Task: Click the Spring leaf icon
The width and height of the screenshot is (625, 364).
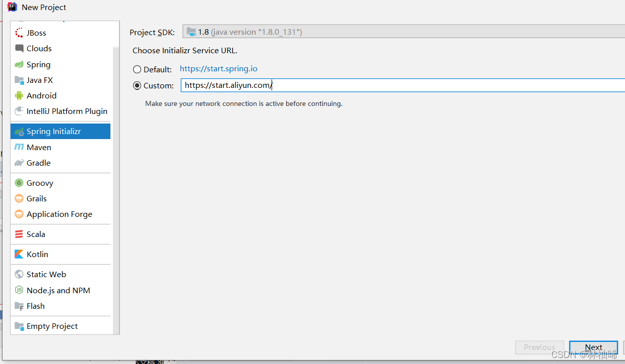Action: click(19, 64)
